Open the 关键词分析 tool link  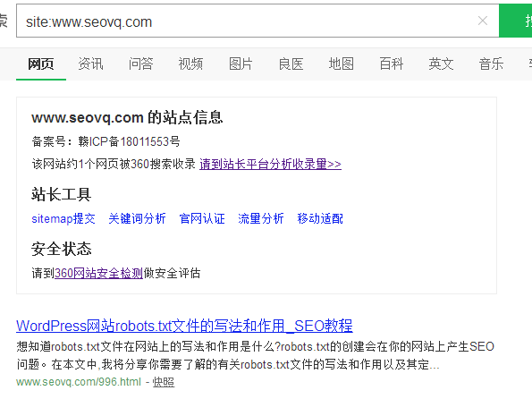(137, 218)
